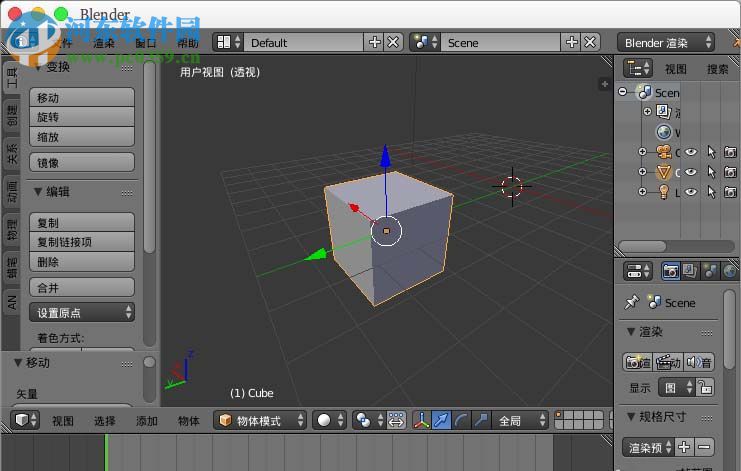Toggle Camera visibility eye in outliner
Image resolution: width=741 pixels, height=471 pixels.
click(x=691, y=152)
